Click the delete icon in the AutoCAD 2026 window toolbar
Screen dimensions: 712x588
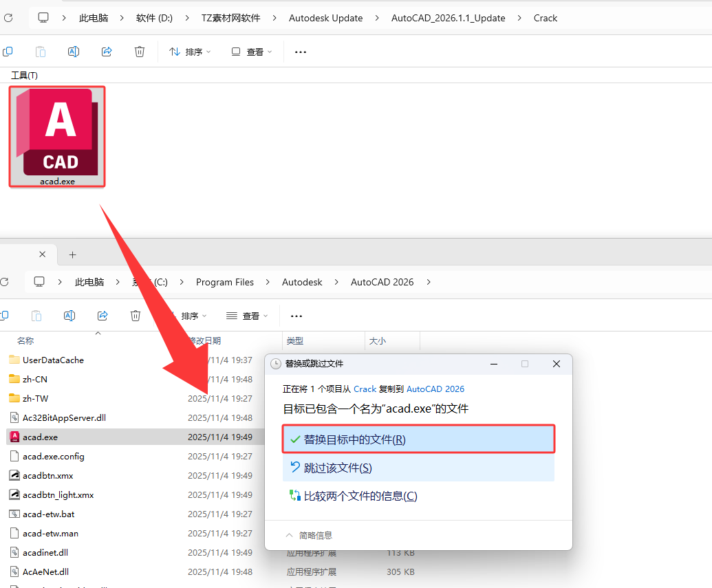point(136,316)
